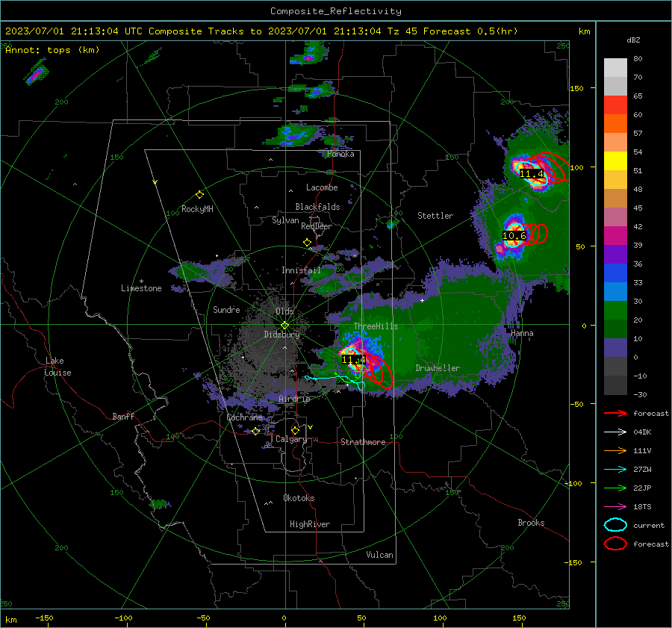Screen dimensions: 672x628
Task: Click the yellow diamond marker below RedDeer
Action: tap(307, 243)
